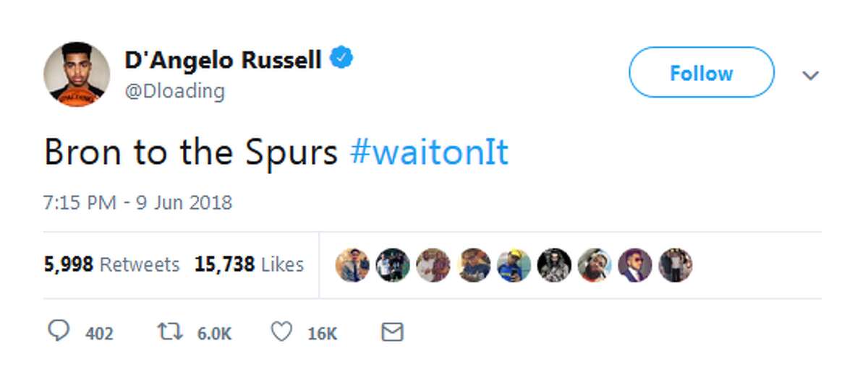View the 5,998 Retweets list
The height and width of the screenshot is (380, 868).
click(111, 265)
